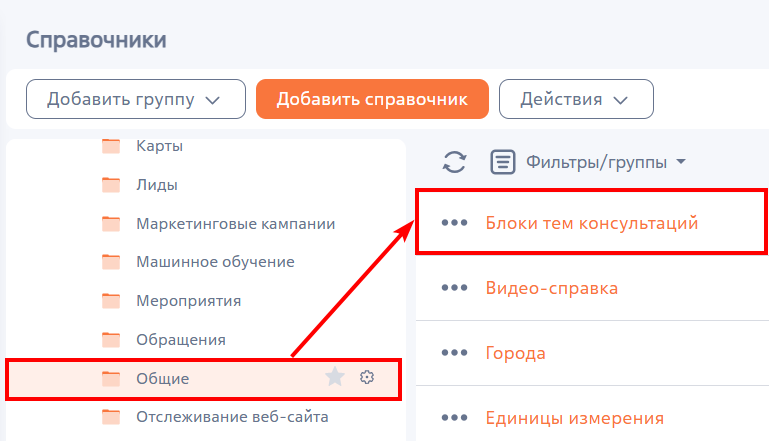
Task: Click the Карты folder icon
Action: pos(111,146)
